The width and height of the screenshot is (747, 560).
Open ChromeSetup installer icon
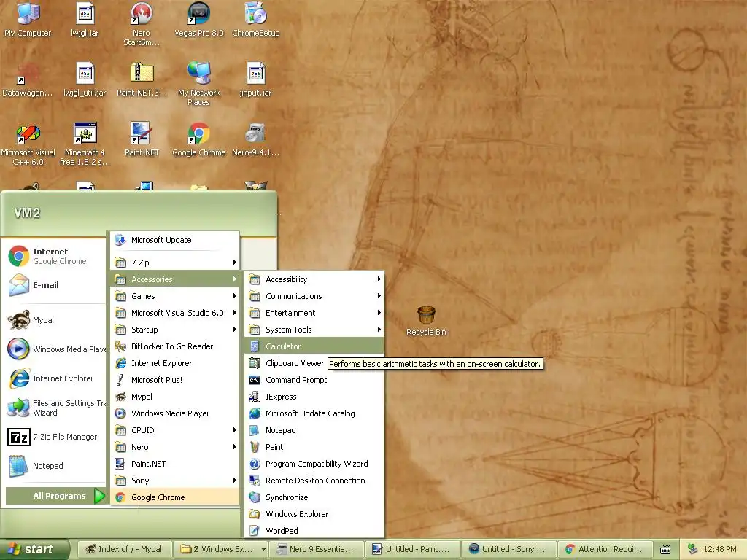[256, 20]
